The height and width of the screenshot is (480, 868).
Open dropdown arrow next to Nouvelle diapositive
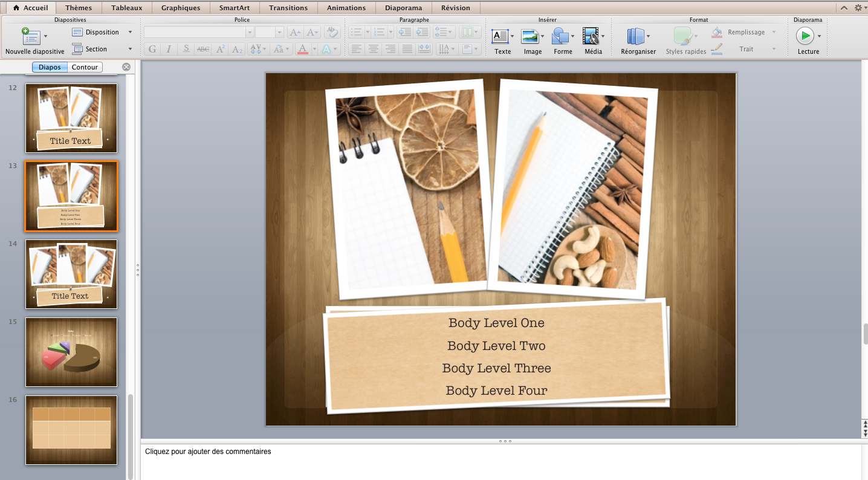pyautogui.click(x=46, y=36)
